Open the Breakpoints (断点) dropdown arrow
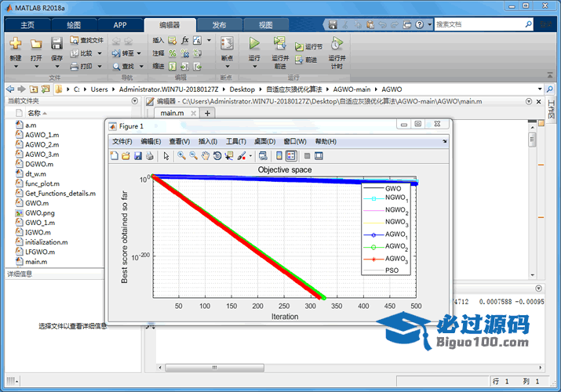Screen dimensions: 561x392 [228, 67]
